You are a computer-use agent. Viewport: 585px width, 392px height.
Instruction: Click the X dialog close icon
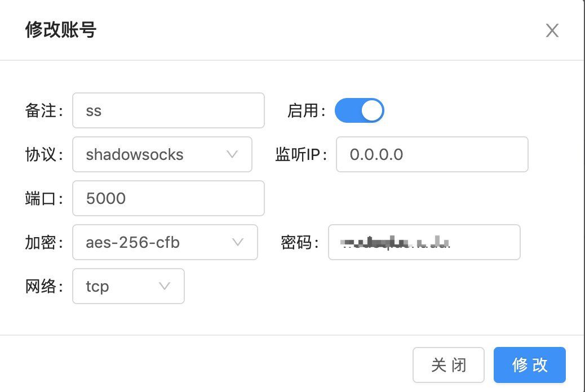coord(552,30)
